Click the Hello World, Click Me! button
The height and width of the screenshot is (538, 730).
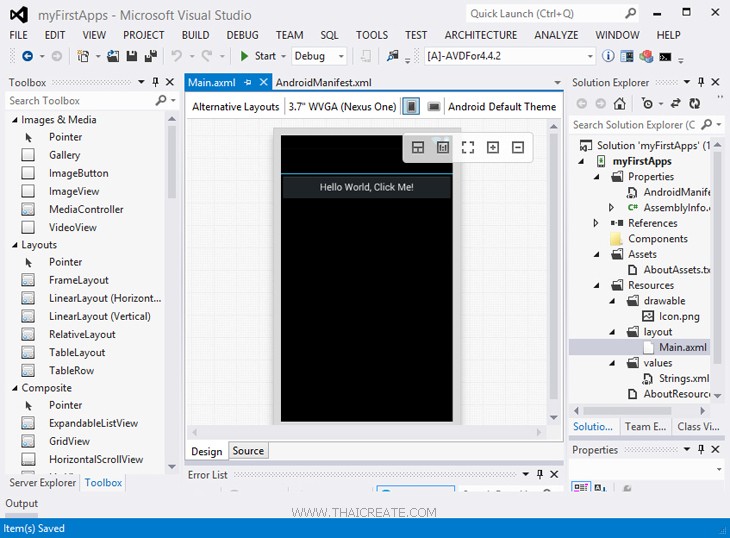click(x=366, y=187)
